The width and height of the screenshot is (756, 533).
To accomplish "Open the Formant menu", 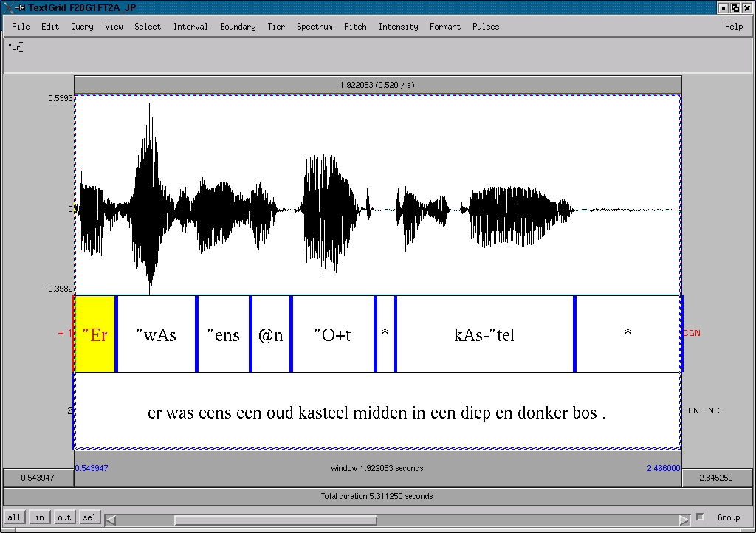I will coord(445,27).
